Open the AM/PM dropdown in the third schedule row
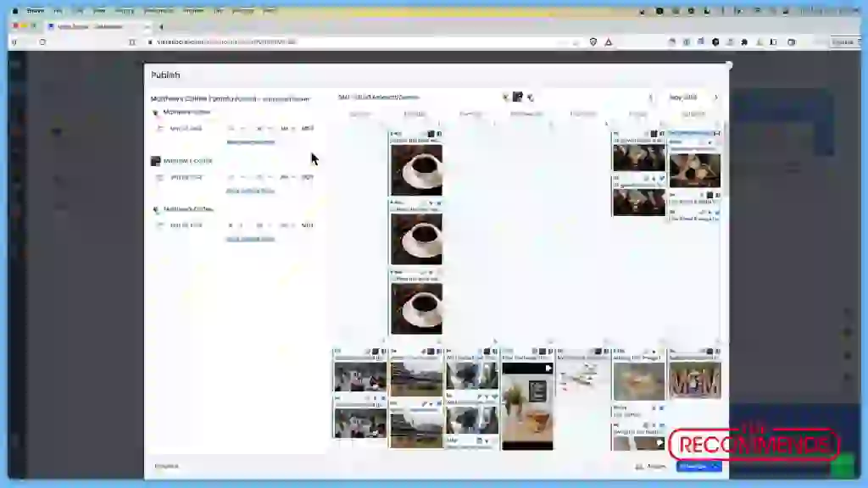The height and width of the screenshot is (488, 868). 287,225
